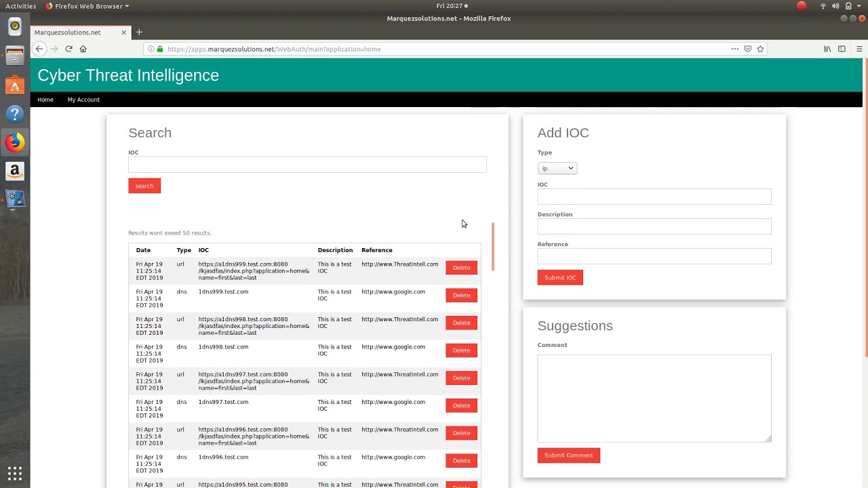Screen dimensions: 868x488
Task: Click the Pocket save icon in address bar
Action: click(747, 49)
